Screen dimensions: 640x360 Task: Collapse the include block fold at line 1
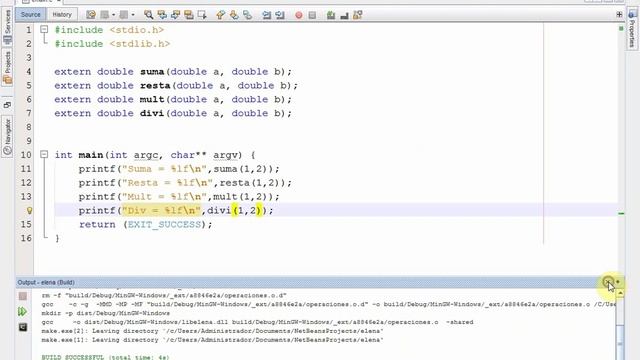coord(44,29)
